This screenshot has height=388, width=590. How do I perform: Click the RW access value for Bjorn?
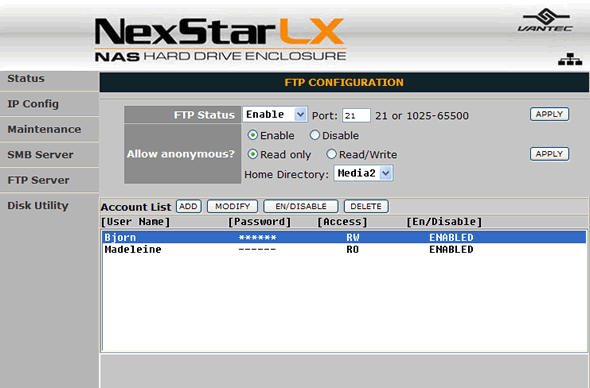(353, 237)
